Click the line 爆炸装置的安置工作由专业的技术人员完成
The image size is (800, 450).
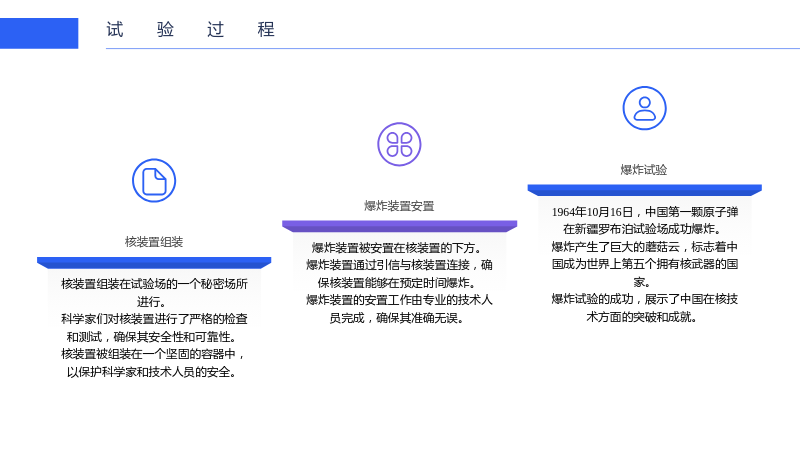coord(399,309)
